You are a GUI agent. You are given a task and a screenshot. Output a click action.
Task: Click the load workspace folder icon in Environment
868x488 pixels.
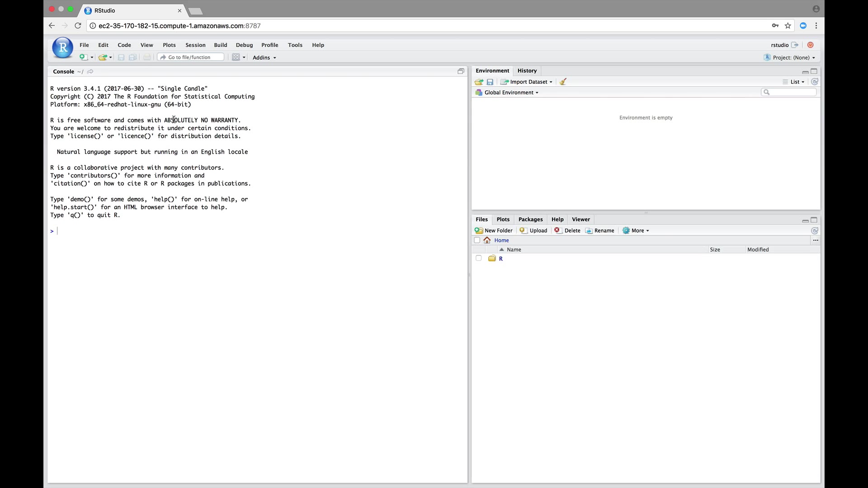(x=479, y=82)
